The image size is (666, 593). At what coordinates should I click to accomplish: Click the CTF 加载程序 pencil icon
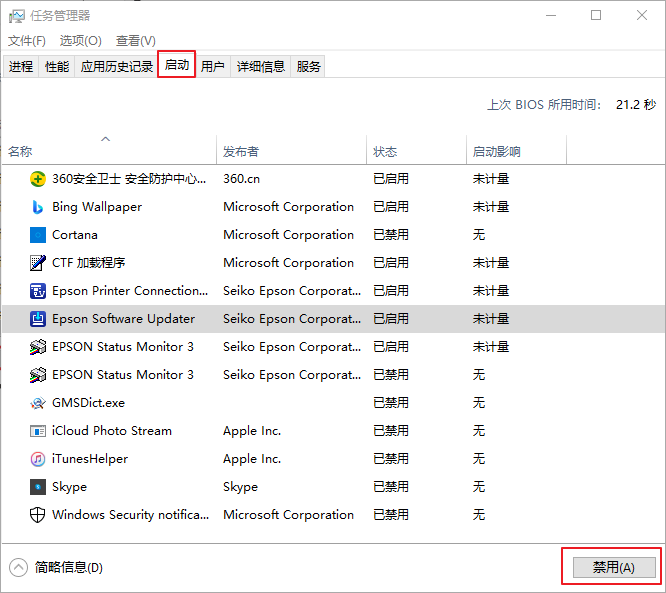pos(38,263)
